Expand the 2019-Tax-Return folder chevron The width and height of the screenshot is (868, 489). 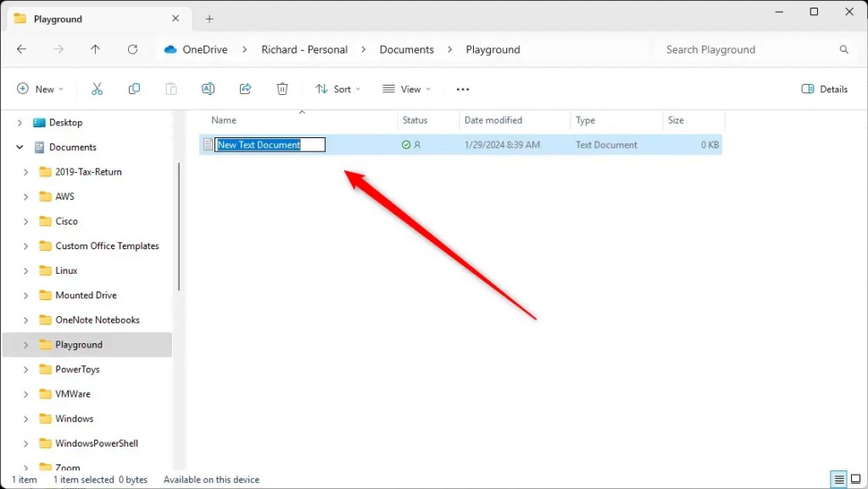(x=25, y=172)
